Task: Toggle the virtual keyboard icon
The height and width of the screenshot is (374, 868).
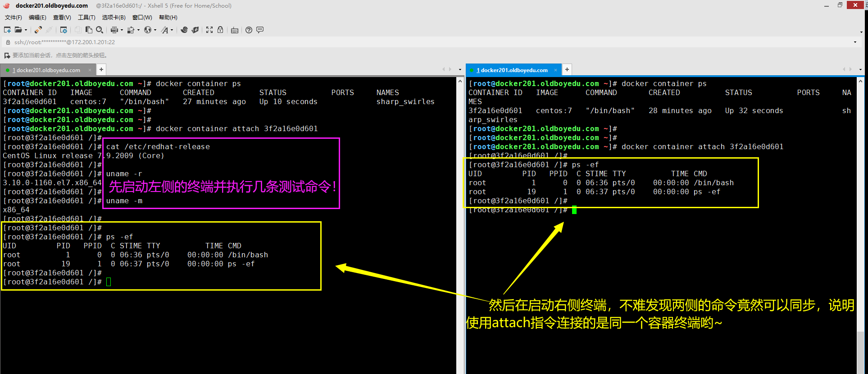Action: point(235,30)
